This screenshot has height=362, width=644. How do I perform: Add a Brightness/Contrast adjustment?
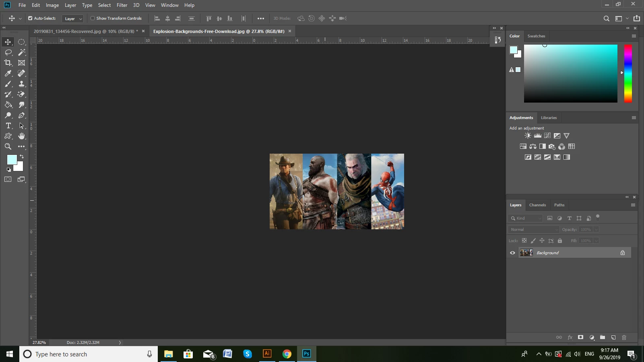click(x=528, y=136)
